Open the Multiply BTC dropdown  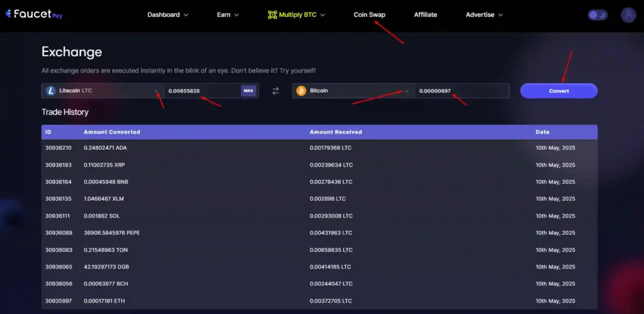(x=297, y=15)
